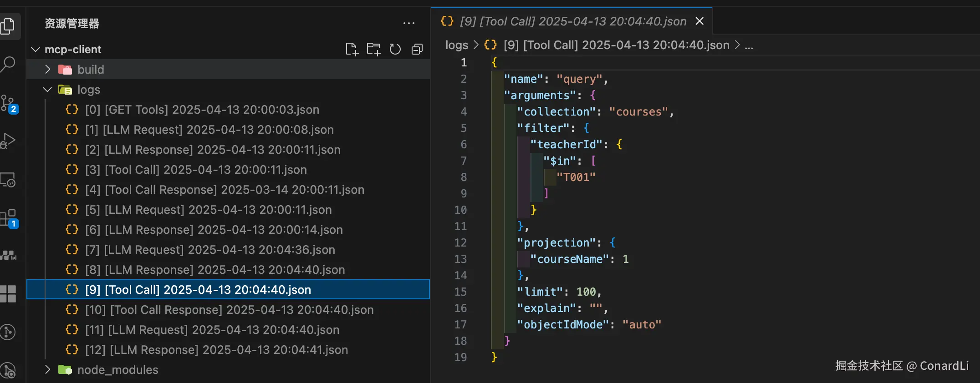
Task: Open the Remote Explorer view
Action: click(8, 180)
